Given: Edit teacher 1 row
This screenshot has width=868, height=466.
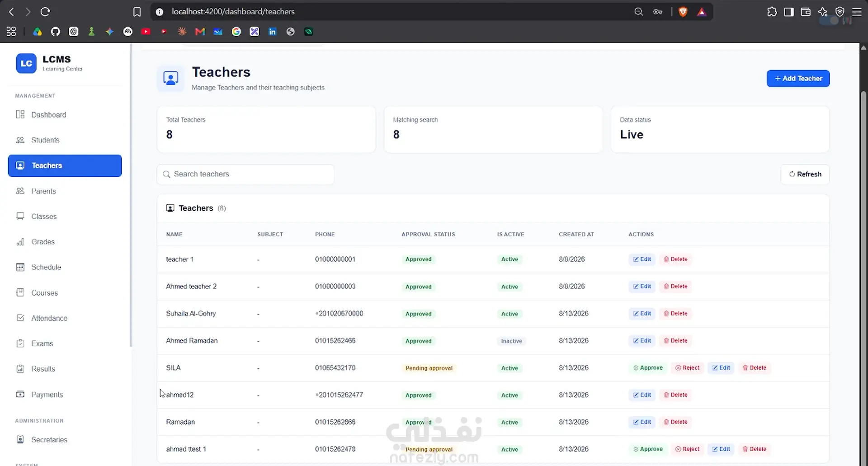Looking at the screenshot, I should (642, 259).
